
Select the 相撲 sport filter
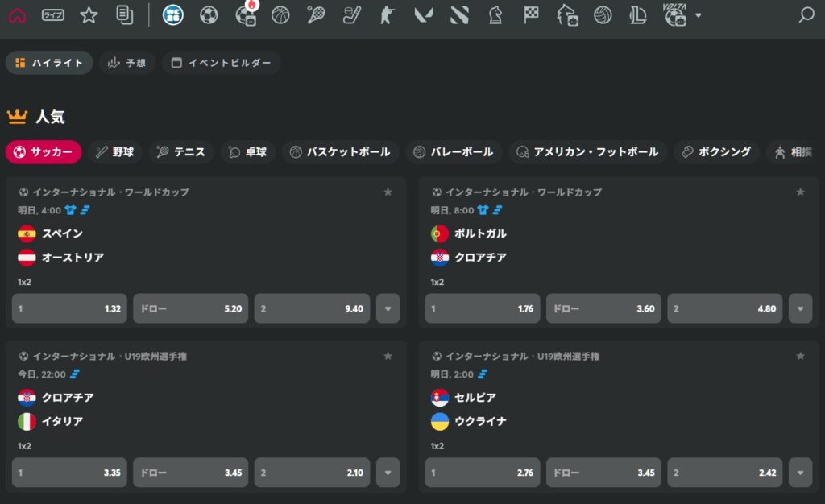[794, 152]
